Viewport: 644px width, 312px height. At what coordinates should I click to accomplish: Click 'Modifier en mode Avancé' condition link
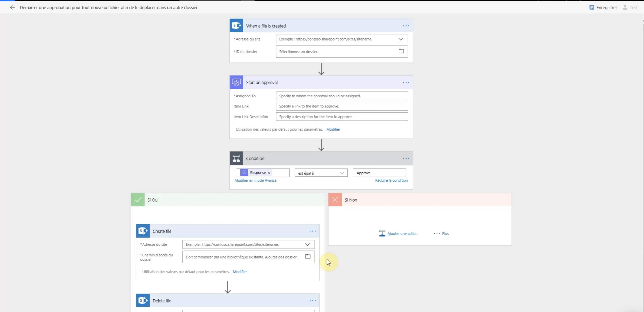(x=255, y=181)
